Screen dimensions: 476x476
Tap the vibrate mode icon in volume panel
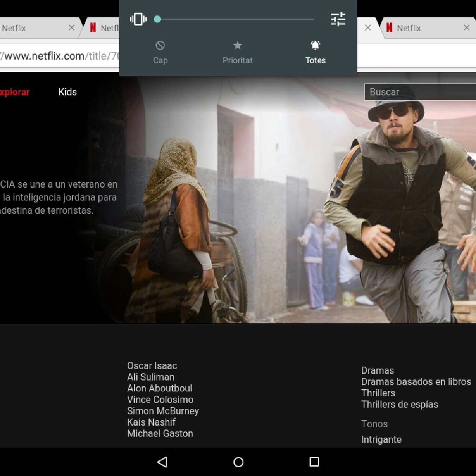point(138,19)
